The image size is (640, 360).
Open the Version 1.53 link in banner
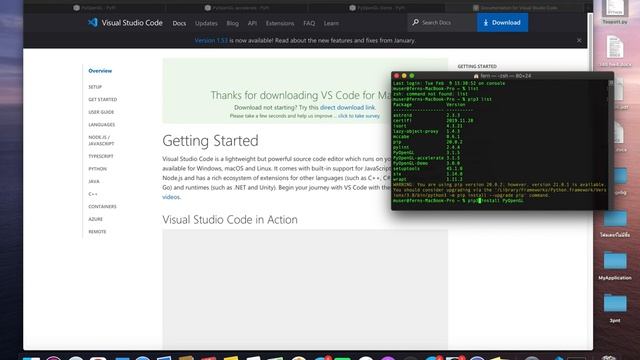click(211, 40)
